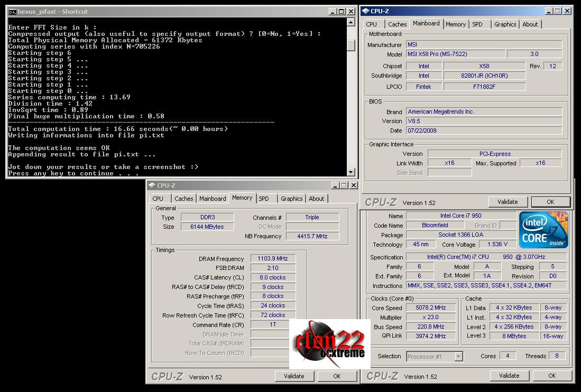Click OK in the Memory CPU-Z window
This screenshot has width=581, height=392.
click(336, 376)
